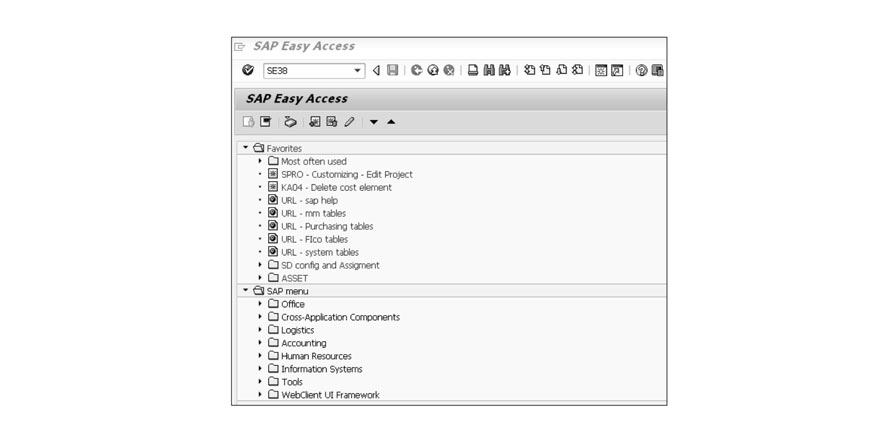Screen dimensions: 890x440
Task: Expand the Information Systems folder
Action: click(x=260, y=368)
